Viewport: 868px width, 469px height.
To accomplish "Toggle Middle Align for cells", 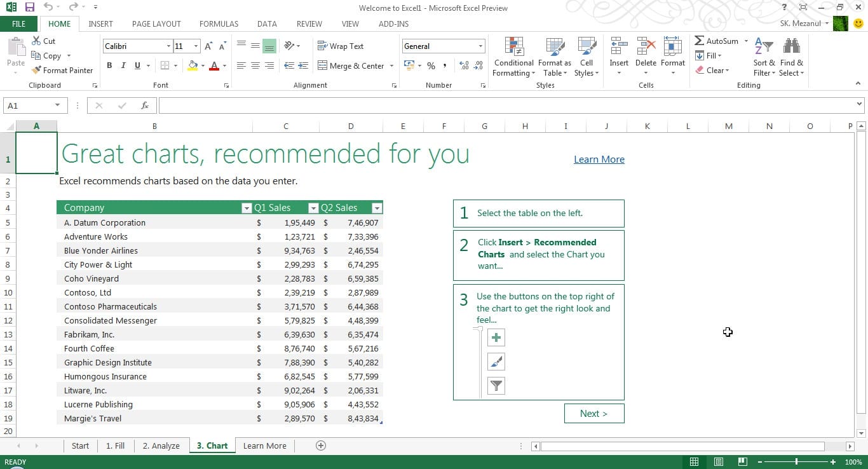I will click(x=255, y=46).
